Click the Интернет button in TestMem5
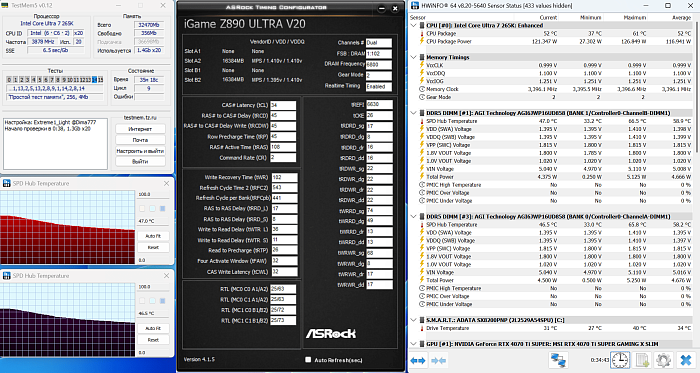The height and width of the screenshot is (373, 700). pos(140,129)
